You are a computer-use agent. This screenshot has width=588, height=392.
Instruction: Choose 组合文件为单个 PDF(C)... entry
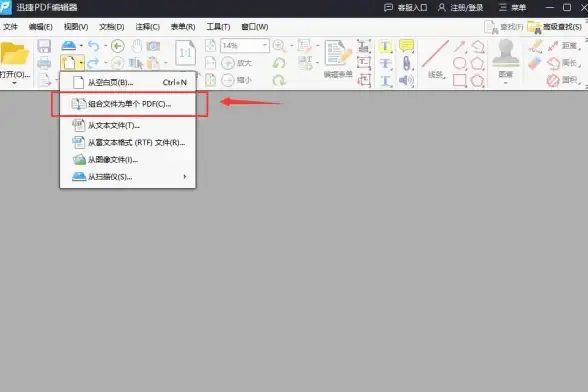[128, 104]
